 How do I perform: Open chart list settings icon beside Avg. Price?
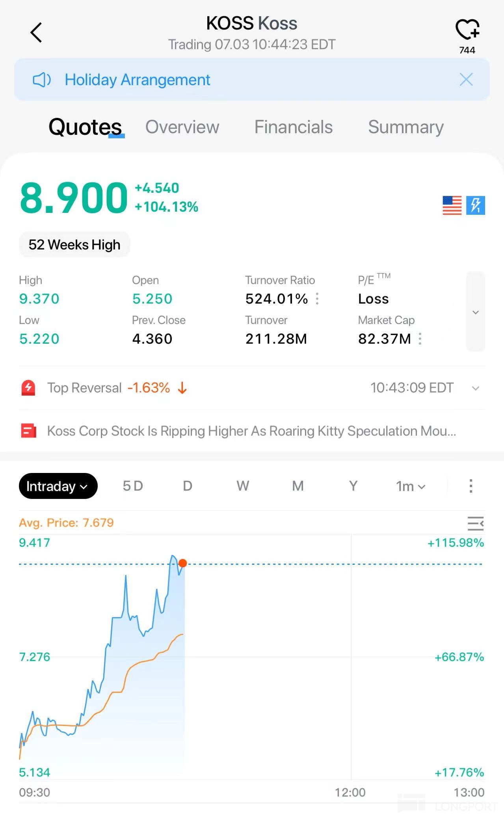pos(475,523)
